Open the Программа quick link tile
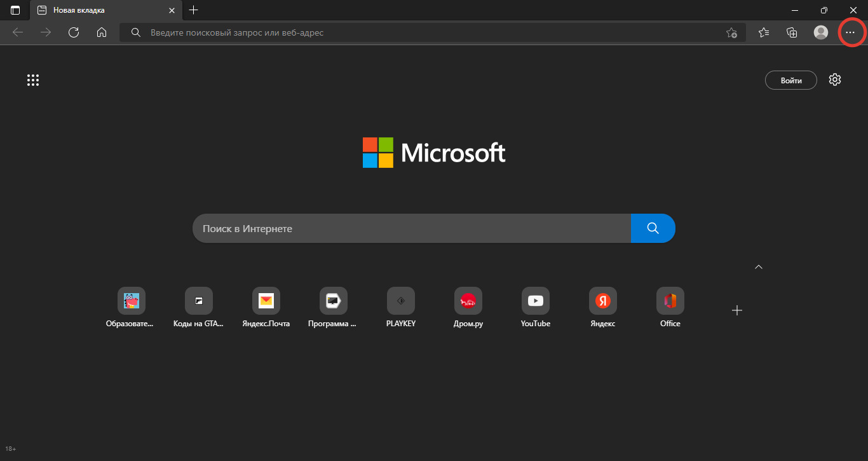Image resolution: width=868 pixels, height=461 pixels. [334, 308]
